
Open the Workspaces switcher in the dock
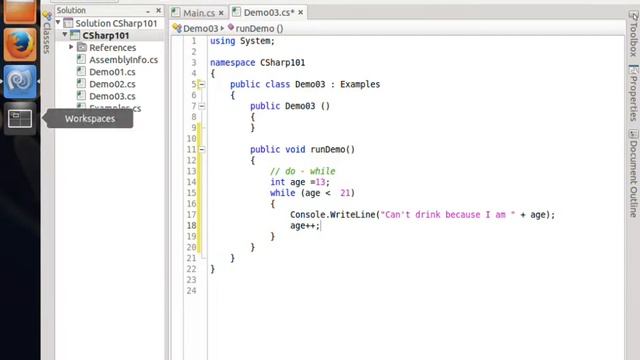click(20, 119)
